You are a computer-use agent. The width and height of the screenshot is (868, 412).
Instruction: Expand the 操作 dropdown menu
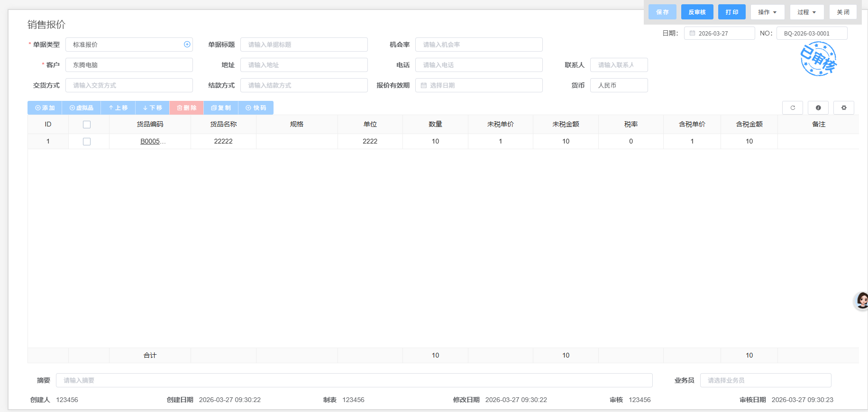point(767,12)
